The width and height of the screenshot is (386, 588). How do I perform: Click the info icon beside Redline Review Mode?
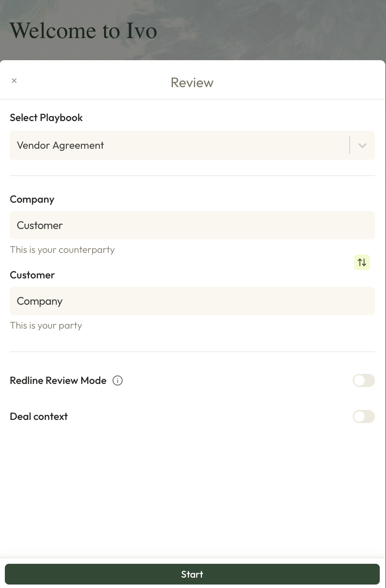[x=118, y=380]
